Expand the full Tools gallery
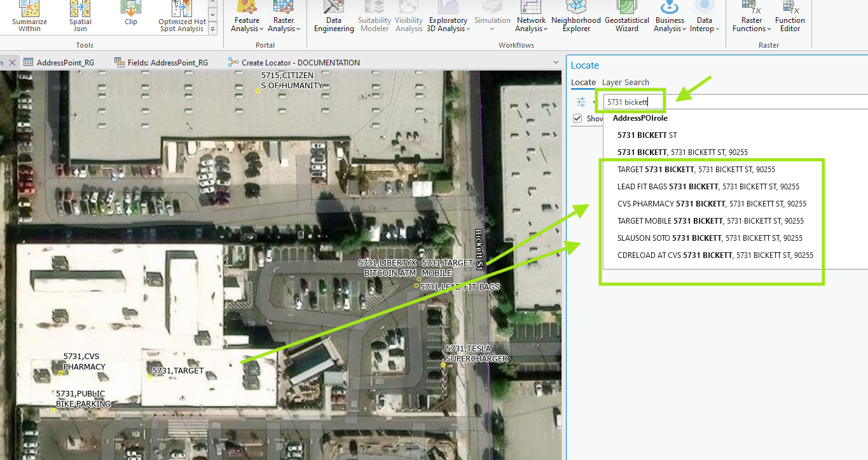The height and width of the screenshot is (460, 868). click(212, 29)
